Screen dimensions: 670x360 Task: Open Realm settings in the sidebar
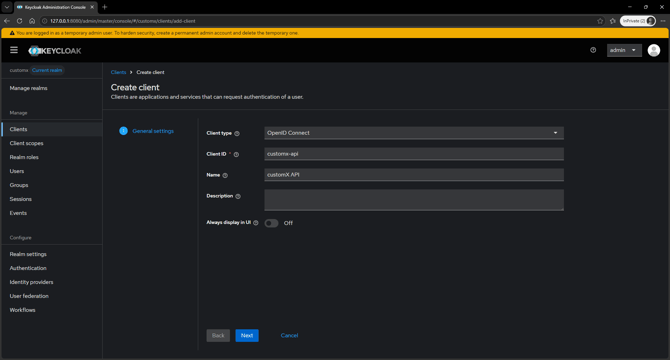[51, 254]
